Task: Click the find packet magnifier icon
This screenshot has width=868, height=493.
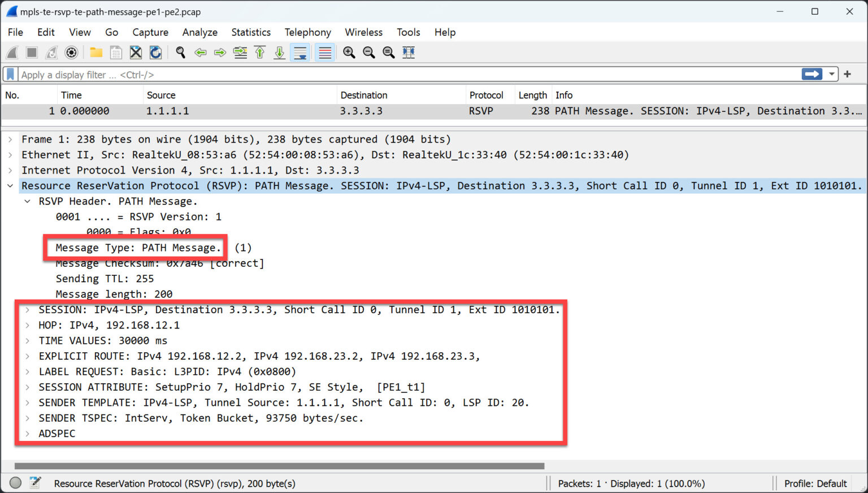Action: point(180,53)
